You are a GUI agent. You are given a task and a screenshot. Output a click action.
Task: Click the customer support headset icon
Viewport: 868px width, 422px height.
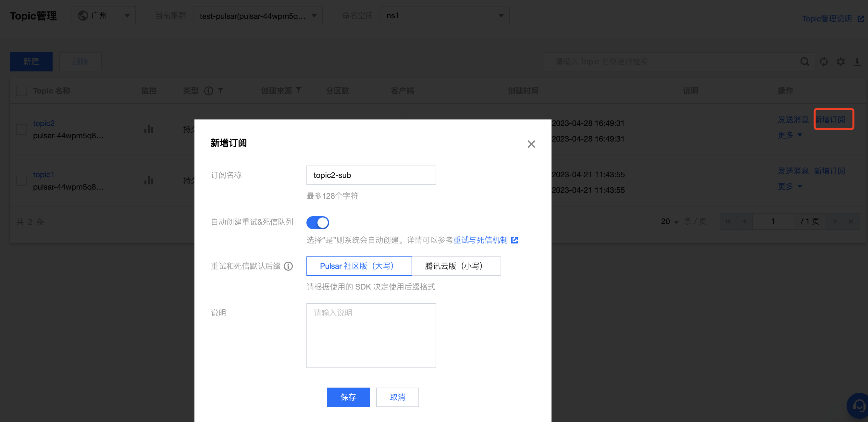[859, 406]
